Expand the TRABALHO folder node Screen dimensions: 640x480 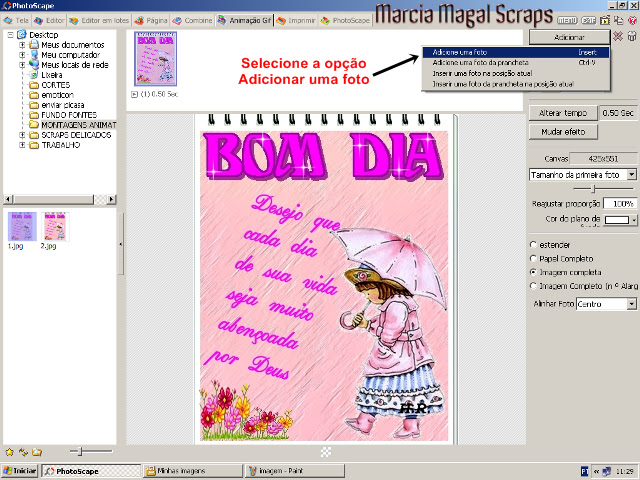click(22, 145)
